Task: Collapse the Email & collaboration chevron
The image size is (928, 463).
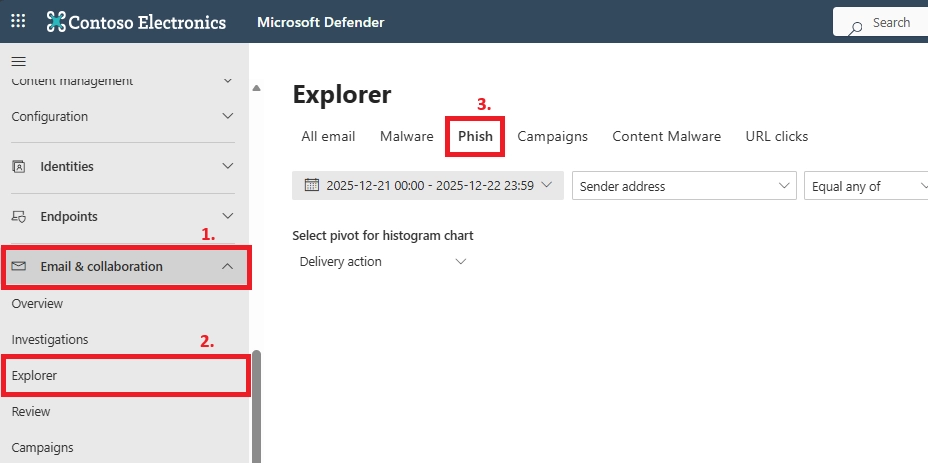Action: coord(228,266)
